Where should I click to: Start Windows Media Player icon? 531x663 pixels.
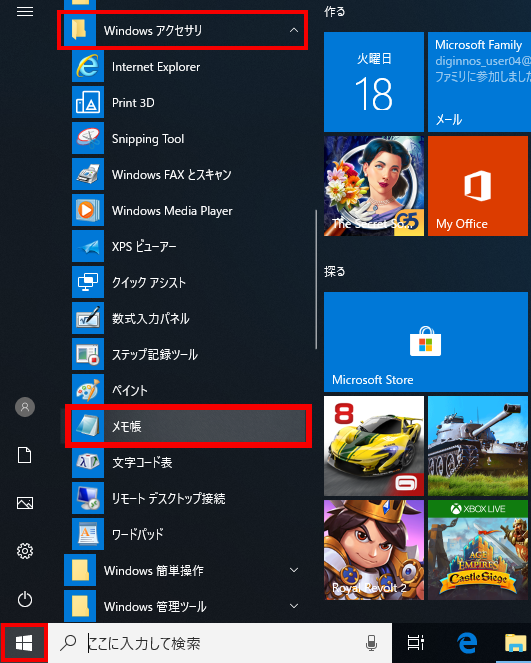pyautogui.click(x=88, y=210)
